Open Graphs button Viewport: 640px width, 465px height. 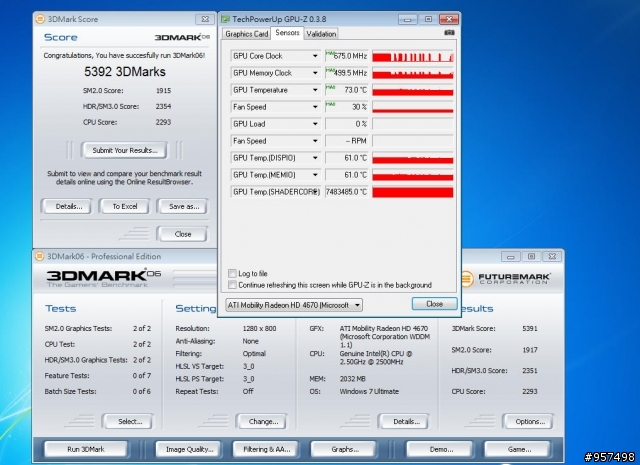(x=345, y=449)
